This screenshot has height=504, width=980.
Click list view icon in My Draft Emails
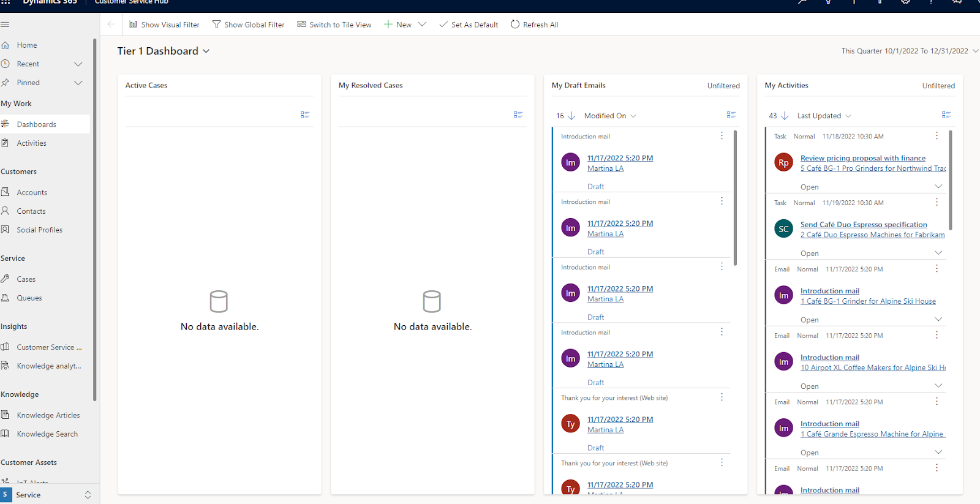[x=731, y=115]
